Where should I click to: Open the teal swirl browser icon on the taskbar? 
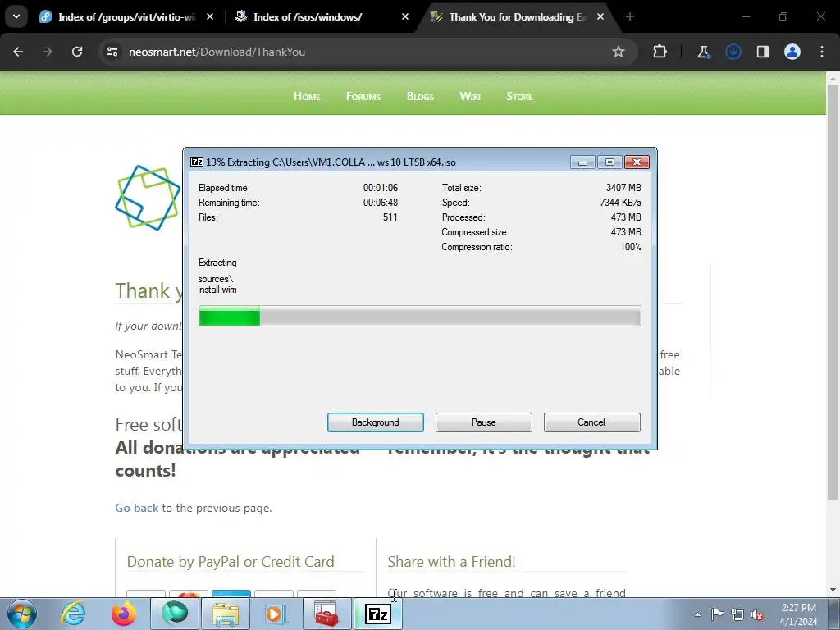175,614
